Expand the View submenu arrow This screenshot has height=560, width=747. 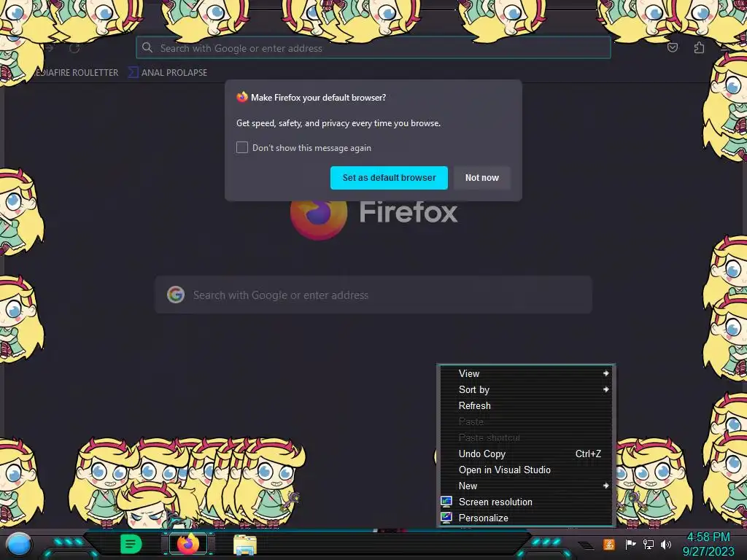click(x=606, y=373)
